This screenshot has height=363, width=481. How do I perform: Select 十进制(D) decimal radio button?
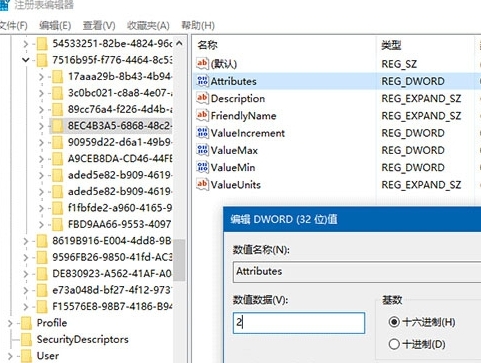[394, 344]
